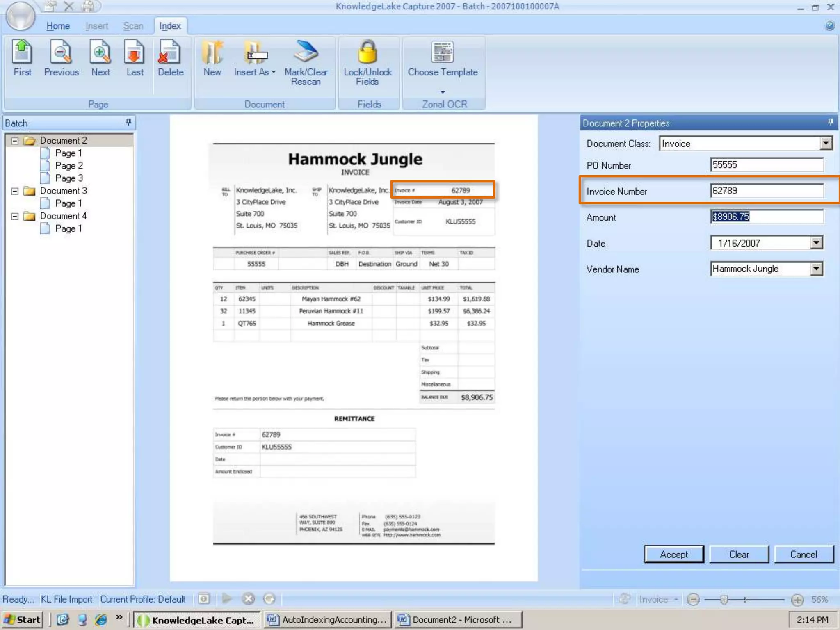
Task: Open the Date picker dropdown
Action: pos(816,243)
